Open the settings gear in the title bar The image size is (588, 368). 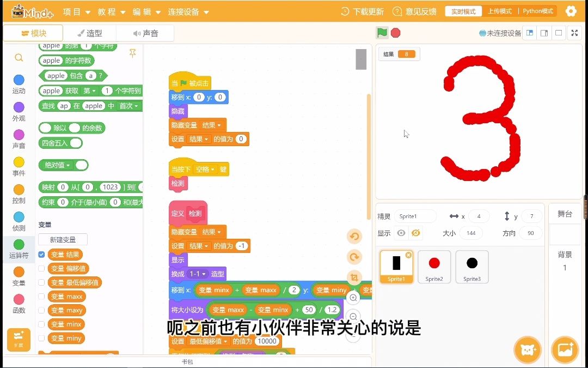571,10
